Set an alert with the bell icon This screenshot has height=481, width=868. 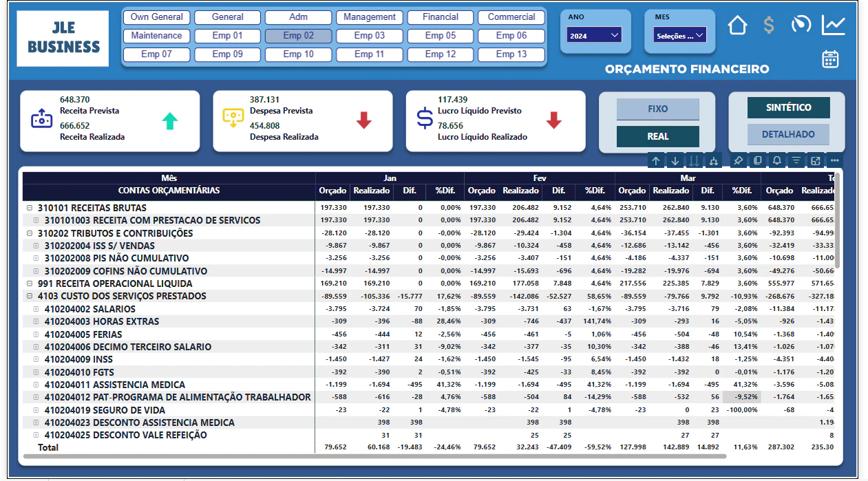tap(777, 160)
